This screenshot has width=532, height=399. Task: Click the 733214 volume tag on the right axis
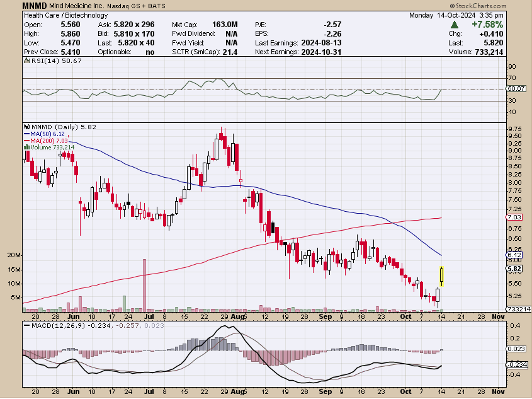519,309
